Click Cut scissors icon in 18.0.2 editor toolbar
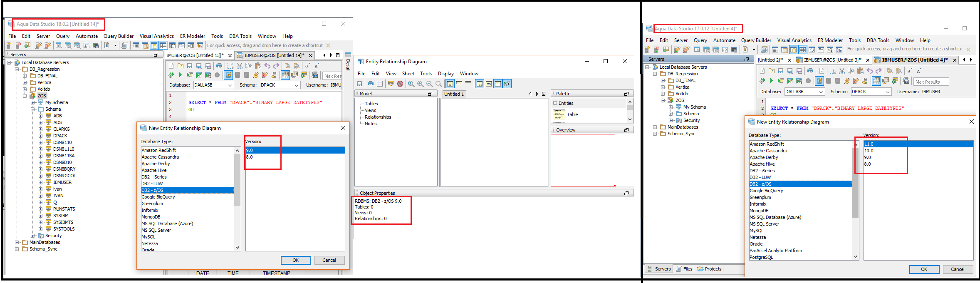The height and width of the screenshot is (283, 980). (x=240, y=66)
